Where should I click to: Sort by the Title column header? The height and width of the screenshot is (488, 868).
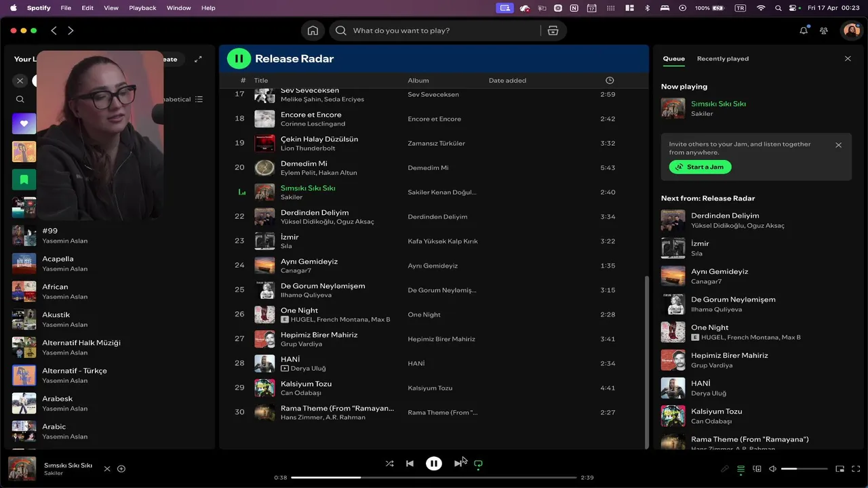tap(261, 80)
